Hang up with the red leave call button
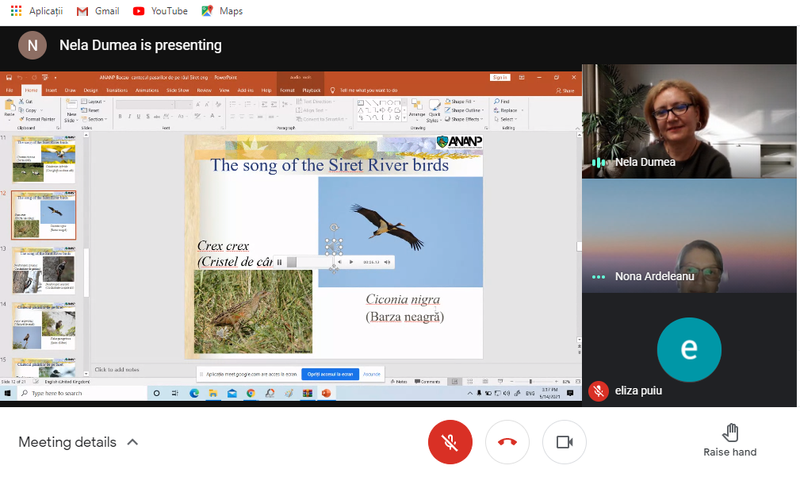Screen dimensions: 800x477 [x=507, y=442]
